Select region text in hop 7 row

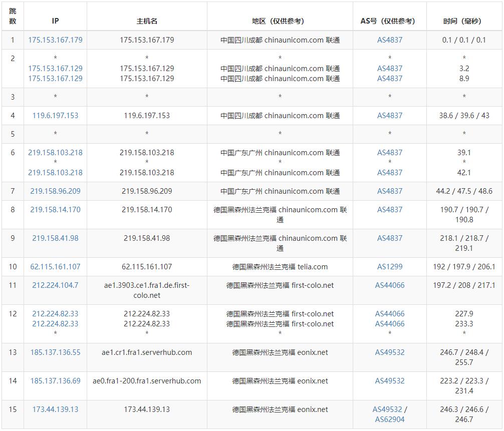tap(280, 191)
